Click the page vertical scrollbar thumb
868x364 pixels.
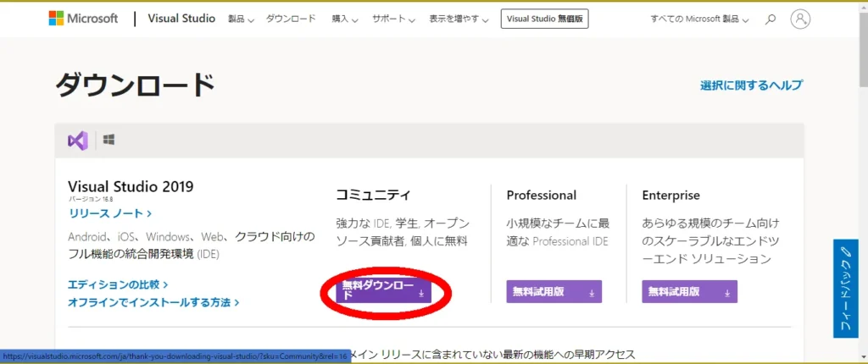click(x=863, y=48)
